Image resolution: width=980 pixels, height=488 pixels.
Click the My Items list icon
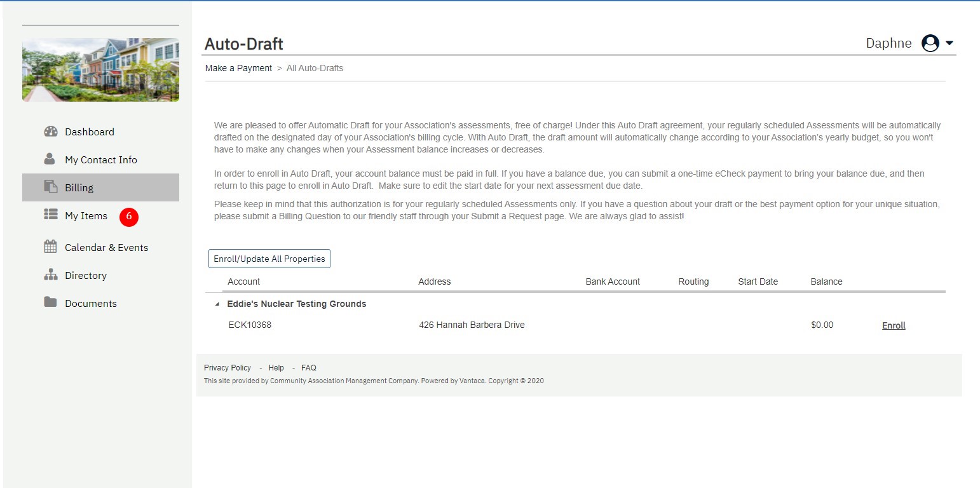click(x=51, y=215)
